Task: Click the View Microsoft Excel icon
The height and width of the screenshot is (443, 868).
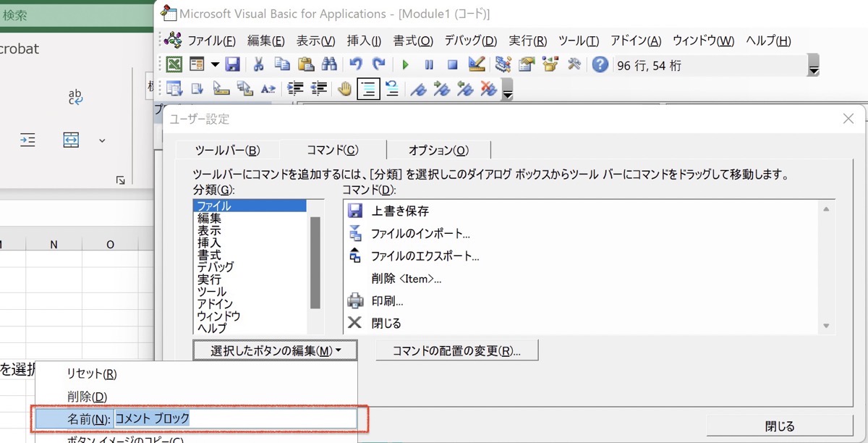Action: pyautogui.click(x=174, y=64)
